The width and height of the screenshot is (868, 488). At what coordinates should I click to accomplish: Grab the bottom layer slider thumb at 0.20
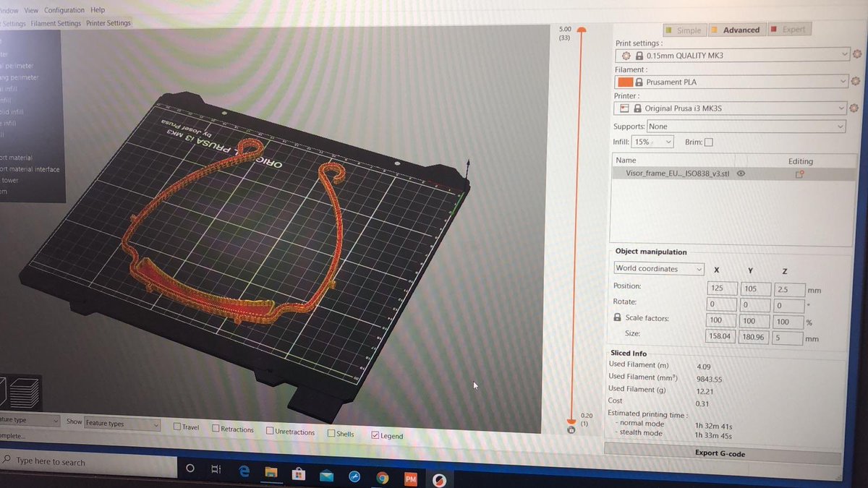(571, 420)
